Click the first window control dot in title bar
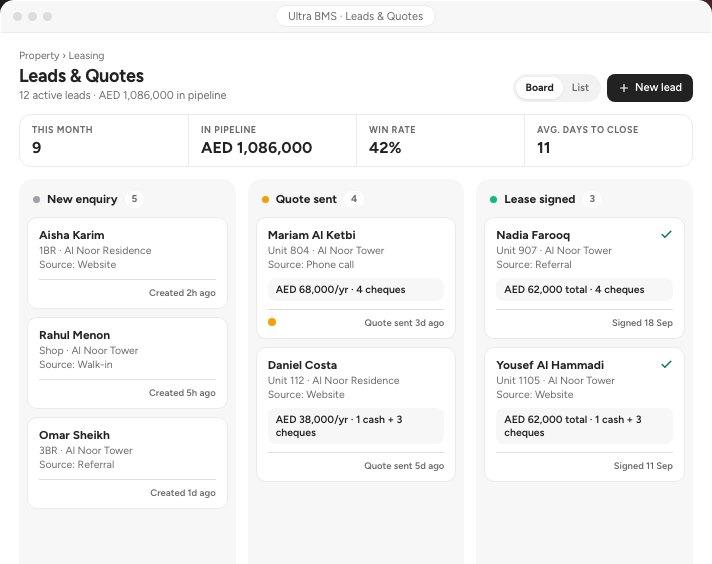 click(x=18, y=16)
